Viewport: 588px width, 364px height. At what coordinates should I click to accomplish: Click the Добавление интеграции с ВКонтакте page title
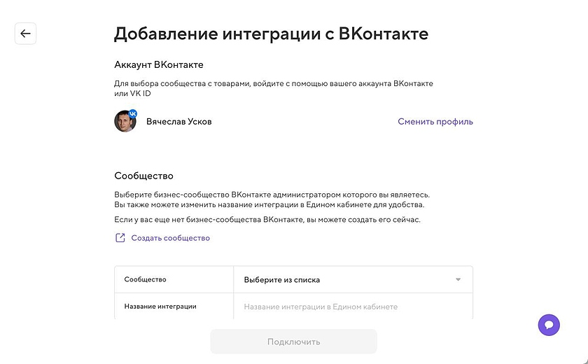coord(271,34)
